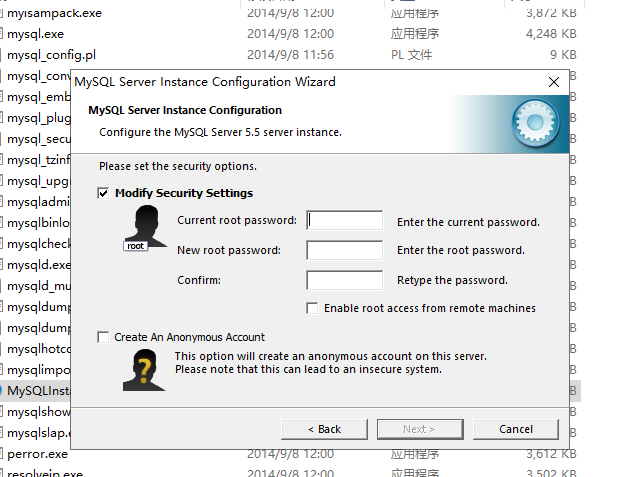The width and height of the screenshot is (634, 477).
Task: Go back with the Back button
Action: 325,429
